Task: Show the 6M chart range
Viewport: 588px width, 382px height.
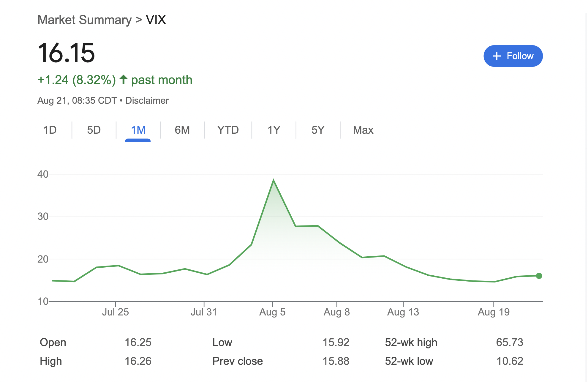Action: tap(182, 130)
